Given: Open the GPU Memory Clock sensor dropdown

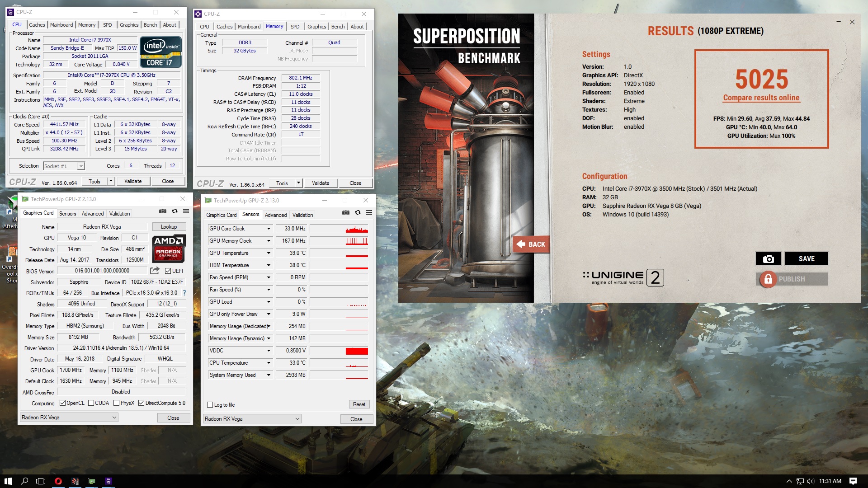Looking at the screenshot, I should tap(269, 241).
